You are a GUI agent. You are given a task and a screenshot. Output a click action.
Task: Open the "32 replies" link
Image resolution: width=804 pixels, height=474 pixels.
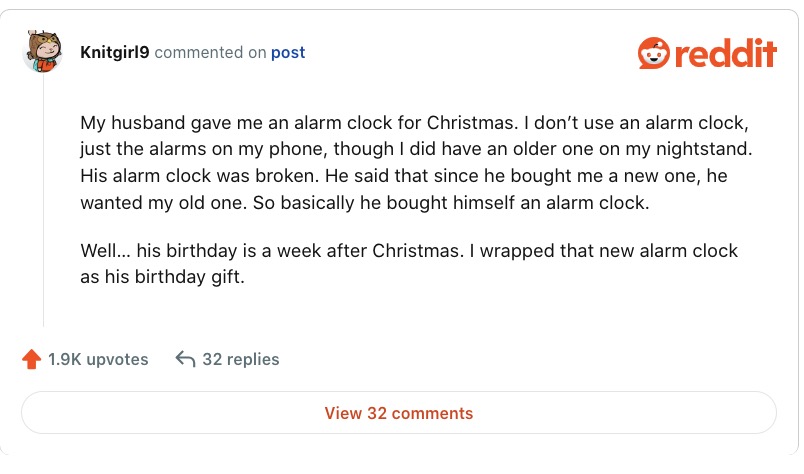click(240, 359)
